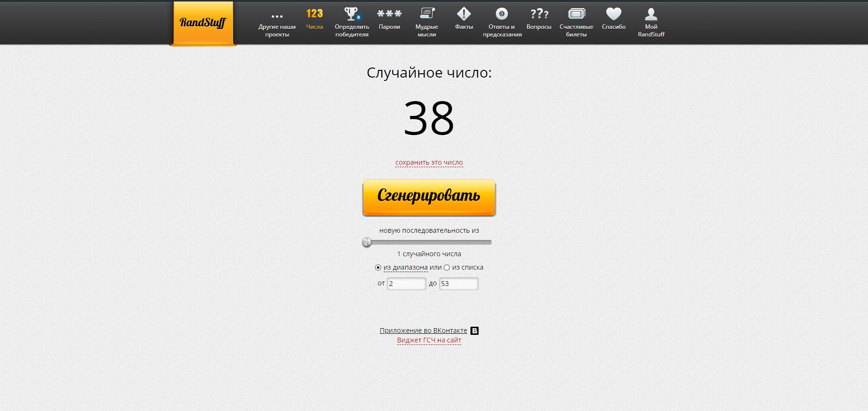Focus the 'до' maximum value field
Viewport: 868px width, 411px height.
tap(459, 284)
